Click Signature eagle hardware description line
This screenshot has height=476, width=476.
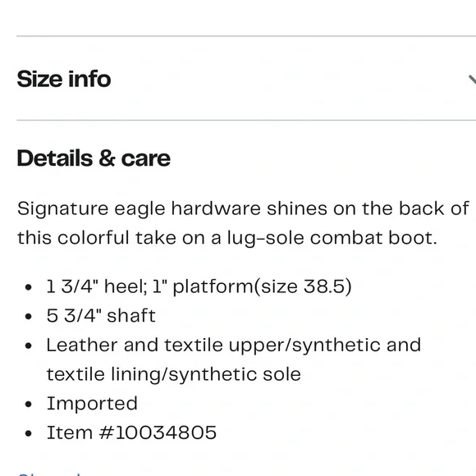(243, 208)
